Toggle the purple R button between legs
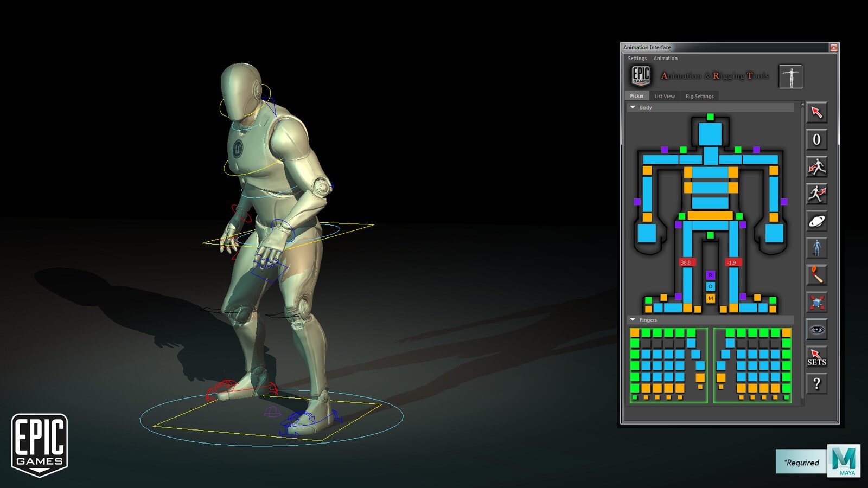This screenshot has height=488, width=868. pyautogui.click(x=710, y=275)
